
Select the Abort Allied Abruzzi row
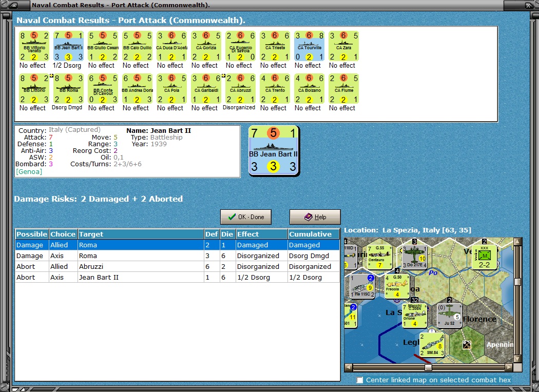178,267
